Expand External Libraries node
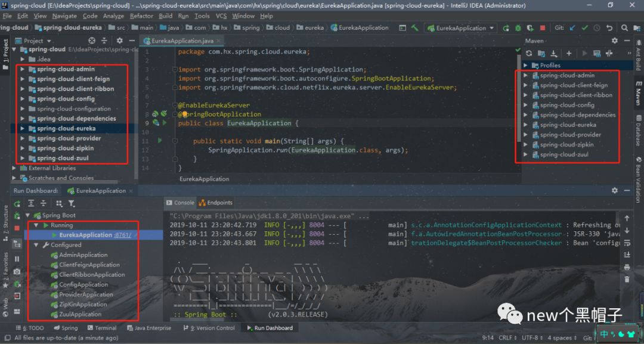The height and width of the screenshot is (344, 644). coord(14,168)
